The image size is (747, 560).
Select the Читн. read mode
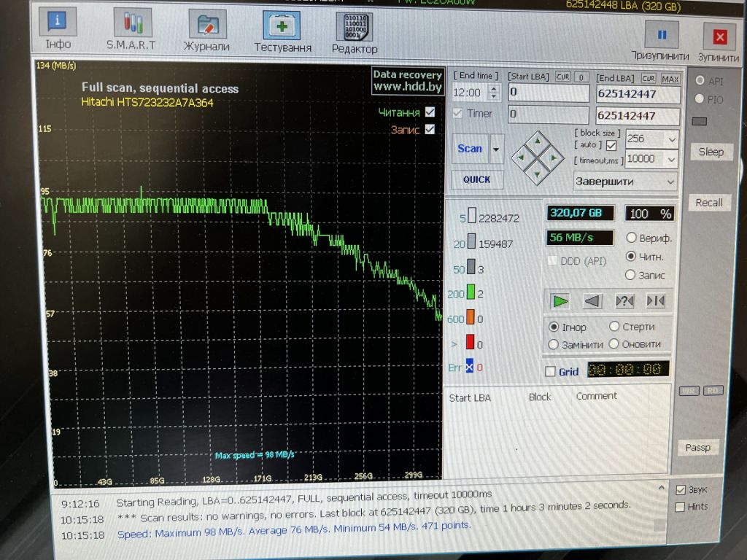click(631, 256)
